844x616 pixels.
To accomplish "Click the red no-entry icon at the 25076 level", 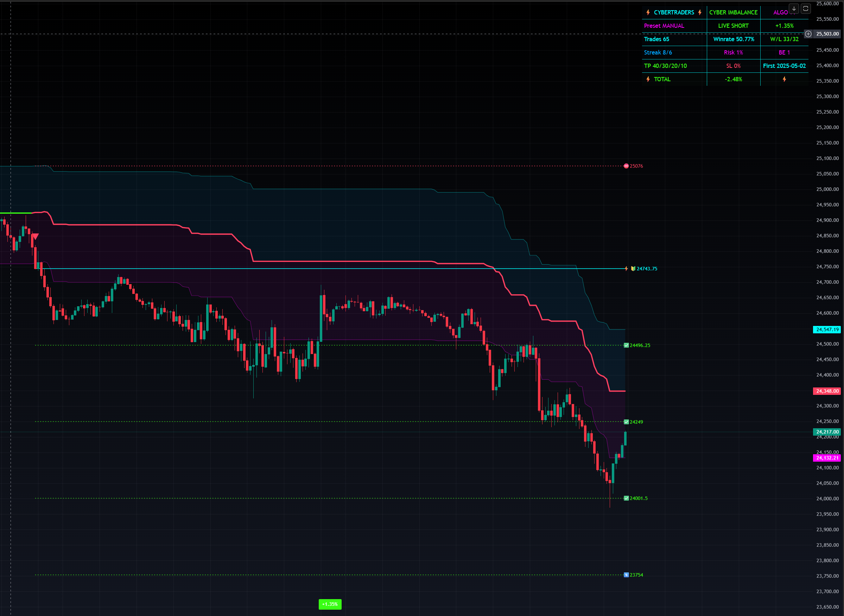I will pos(626,166).
